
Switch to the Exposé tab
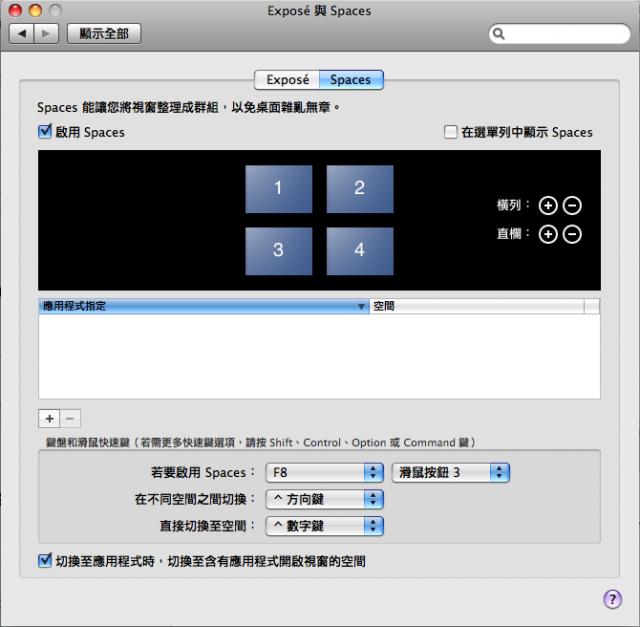coord(287,80)
